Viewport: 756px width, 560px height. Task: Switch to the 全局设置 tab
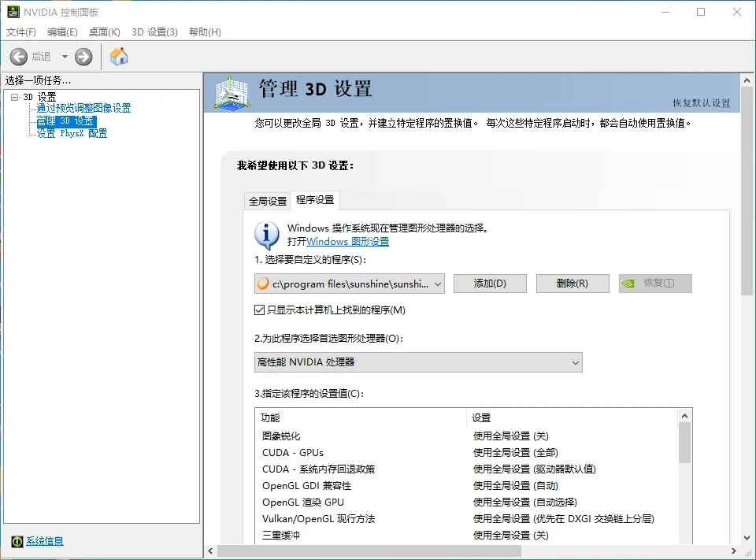(269, 200)
